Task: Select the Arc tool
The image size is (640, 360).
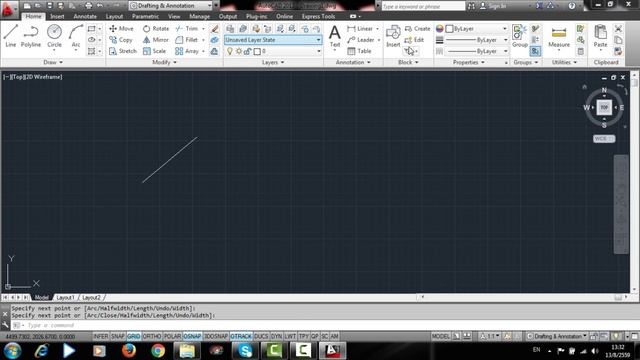Action: tap(76, 36)
